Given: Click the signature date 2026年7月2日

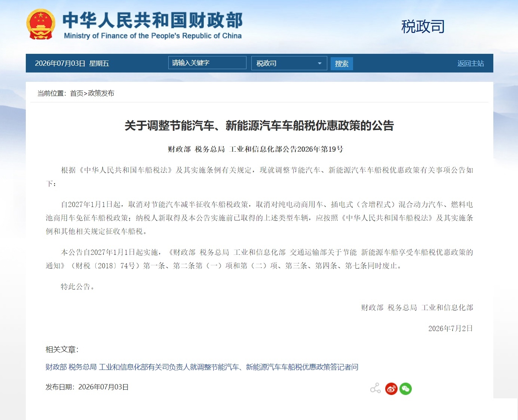Looking at the screenshot, I should tap(451, 328).
